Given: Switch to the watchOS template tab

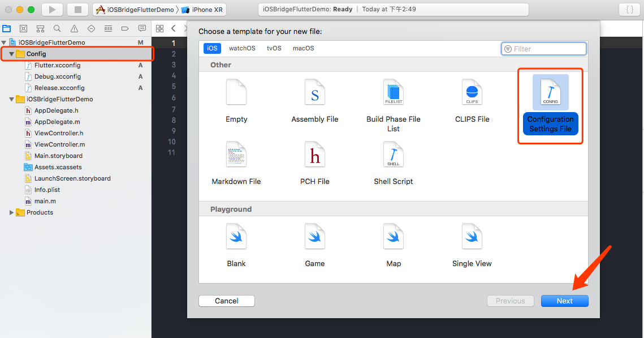Looking at the screenshot, I should pyautogui.click(x=242, y=48).
